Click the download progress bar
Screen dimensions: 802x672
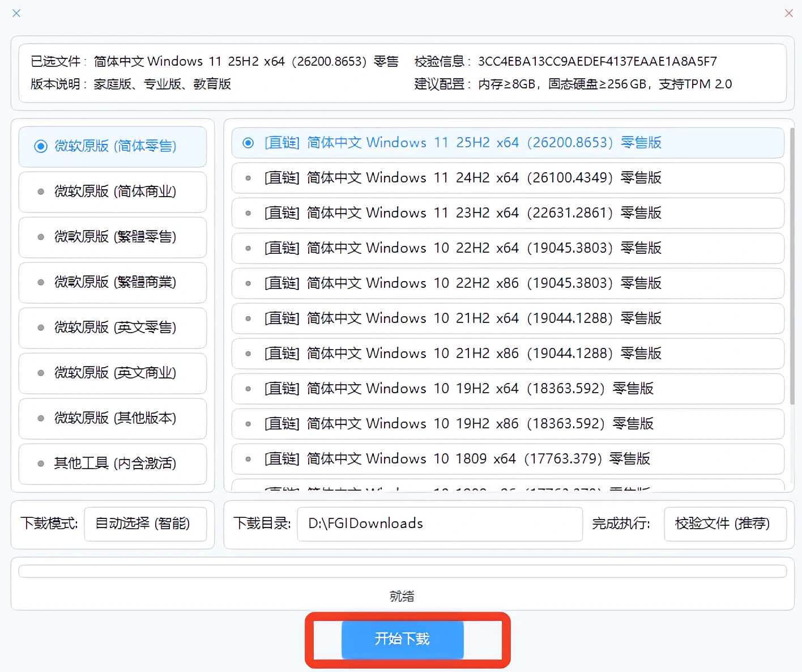[x=403, y=571]
